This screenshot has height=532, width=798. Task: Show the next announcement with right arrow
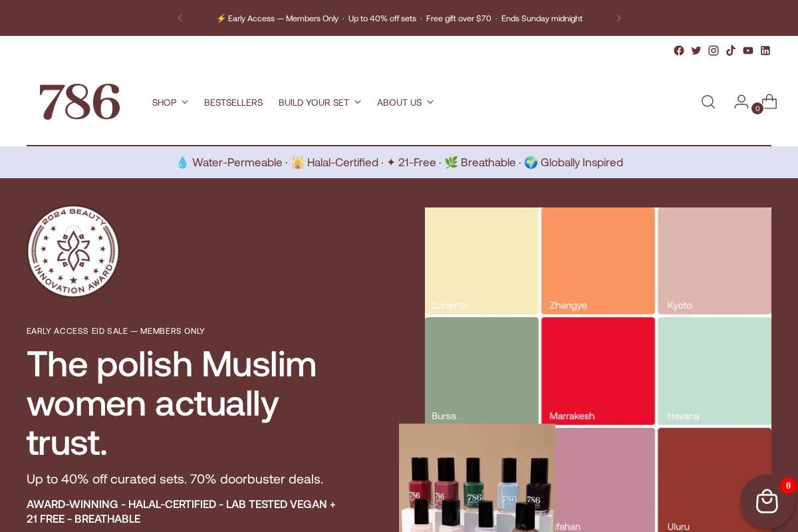click(618, 18)
